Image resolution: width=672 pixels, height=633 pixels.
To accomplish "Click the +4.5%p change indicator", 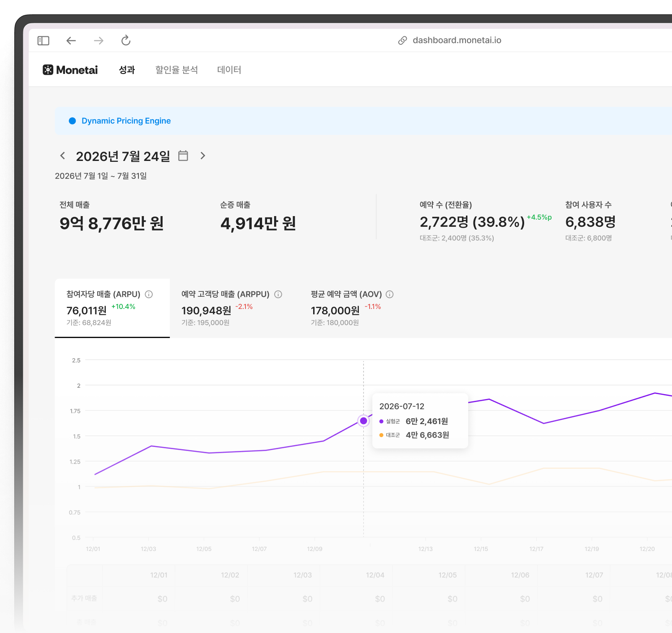I will click(x=539, y=217).
